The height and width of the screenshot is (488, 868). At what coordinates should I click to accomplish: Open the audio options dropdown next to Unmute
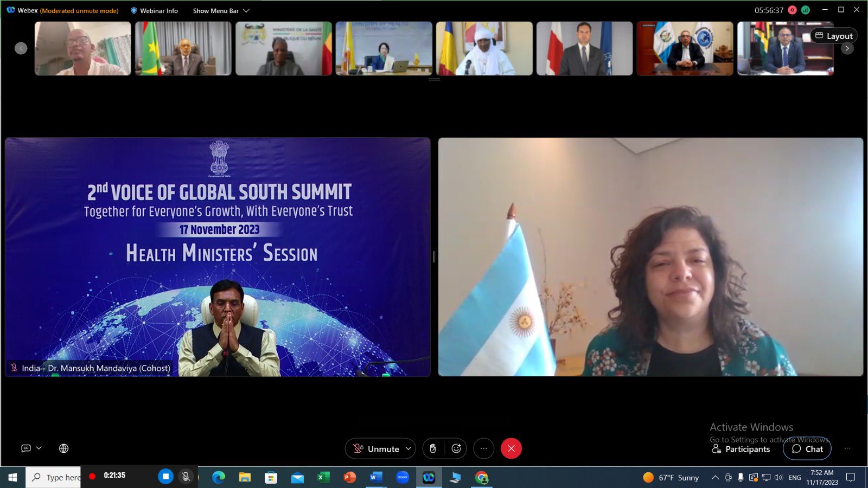(x=409, y=448)
